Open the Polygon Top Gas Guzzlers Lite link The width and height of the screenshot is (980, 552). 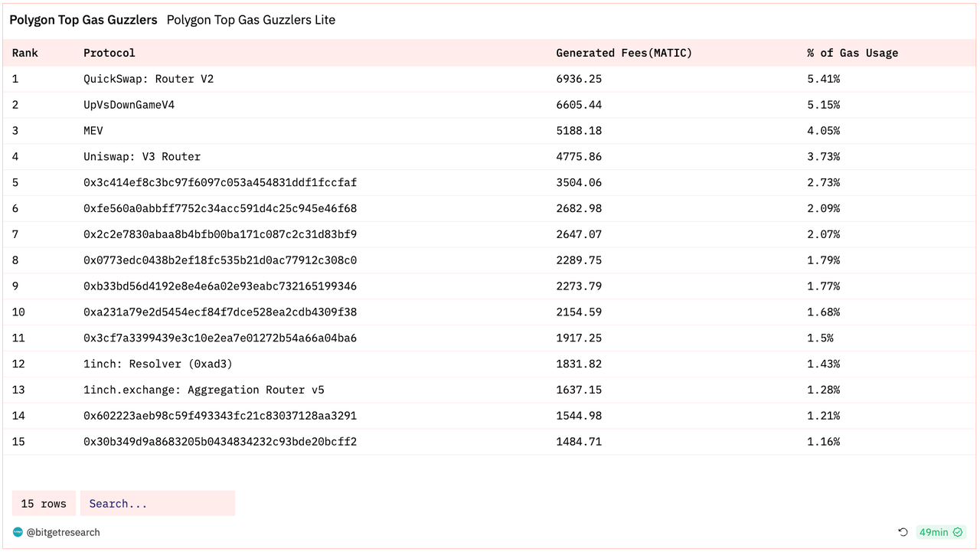(251, 20)
